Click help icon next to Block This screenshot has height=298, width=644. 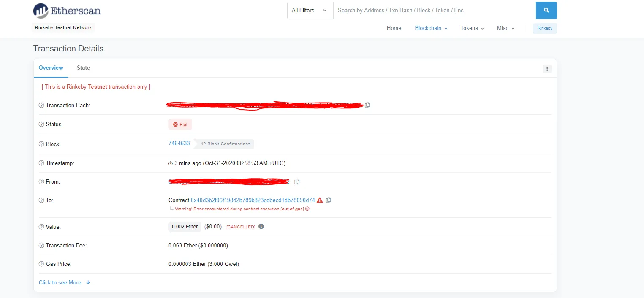[x=41, y=144]
